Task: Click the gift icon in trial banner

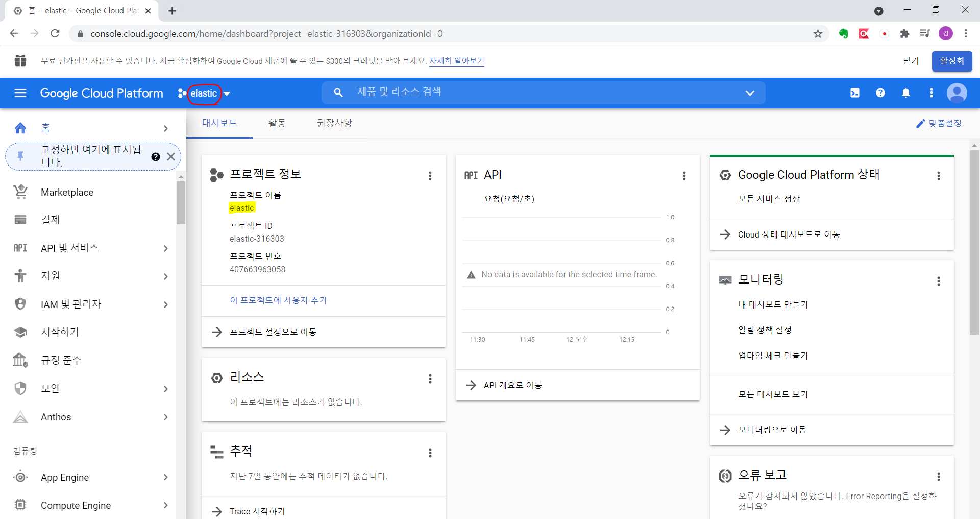Action: pyautogui.click(x=20, y=61)
